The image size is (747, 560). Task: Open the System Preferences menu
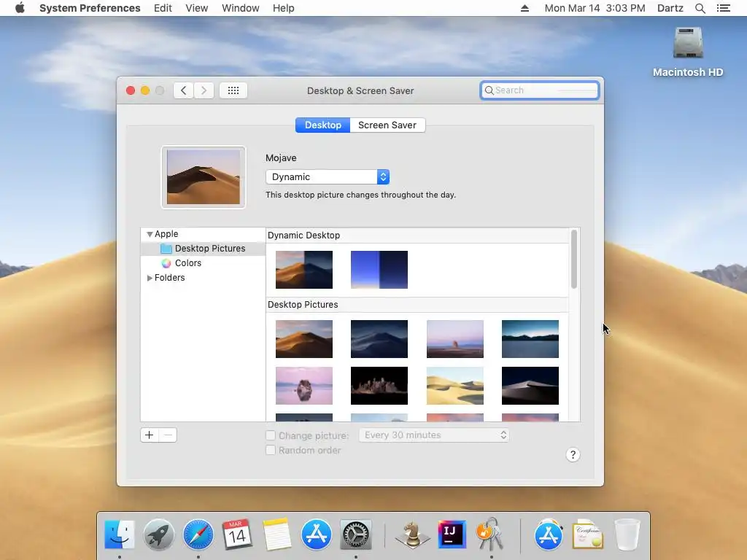90,8
